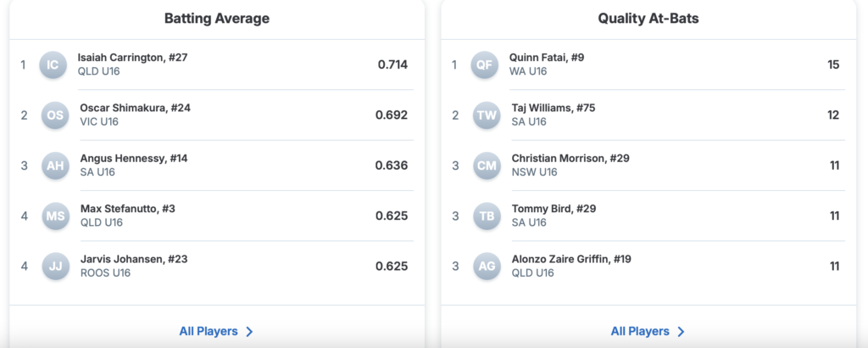Click Jarvis Johansen's JJ avatar icon
The height and width of the screenshot is (348, 868).
(55, 266)
